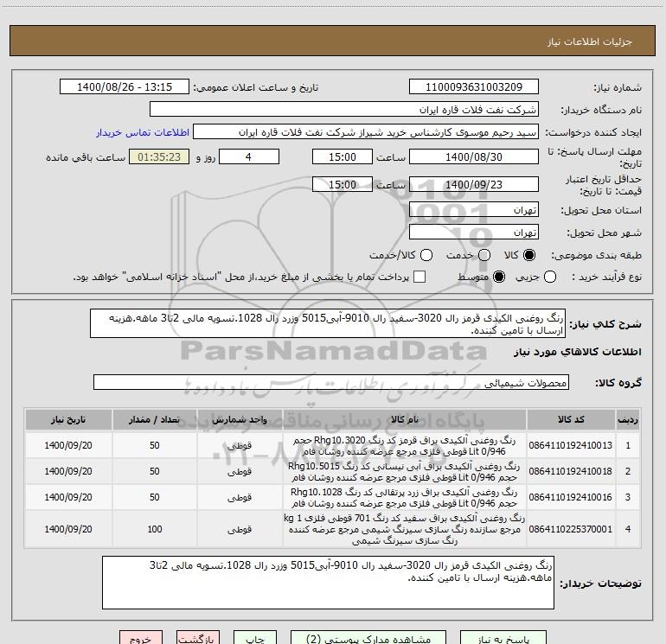Click the red paint Rhg10.3020 item name
The width and height of the screenshot is (666, 644).
pos(404,446)
